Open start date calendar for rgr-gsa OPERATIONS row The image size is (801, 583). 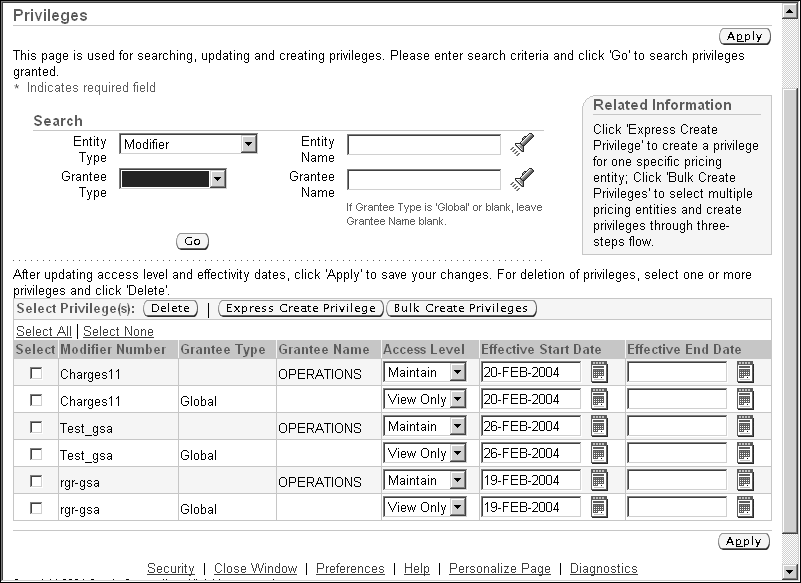(599, 480)
